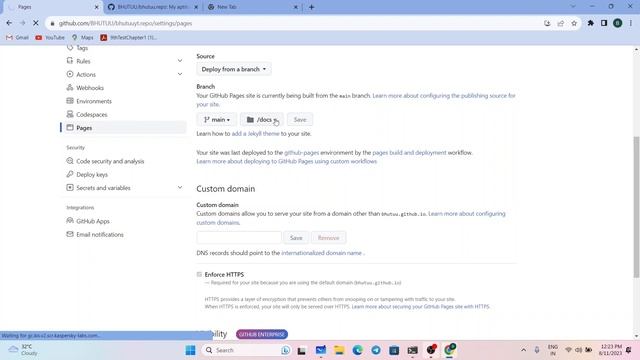
Task: Open Maps bookmark
Action: (x=82, y=38)
